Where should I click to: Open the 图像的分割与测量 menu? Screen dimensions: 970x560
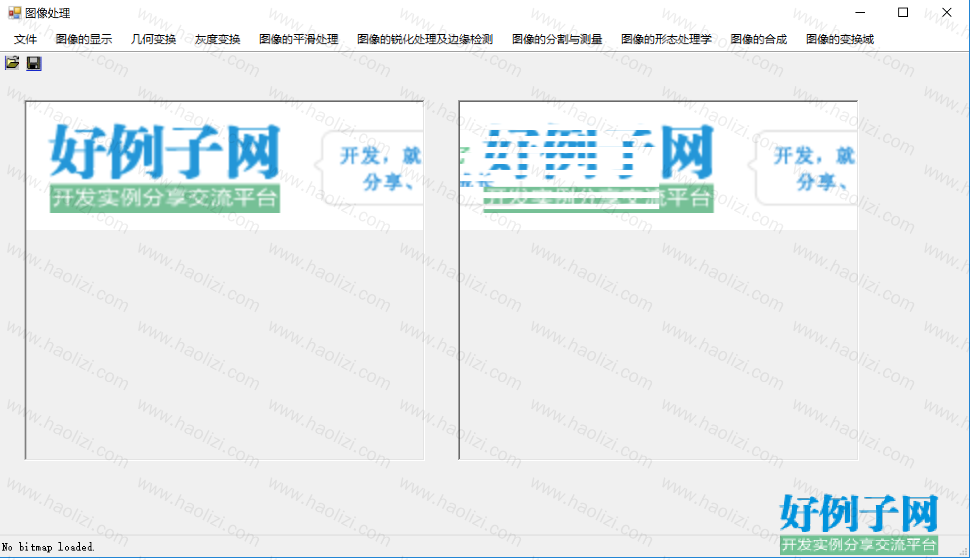(x=557, y=39)
